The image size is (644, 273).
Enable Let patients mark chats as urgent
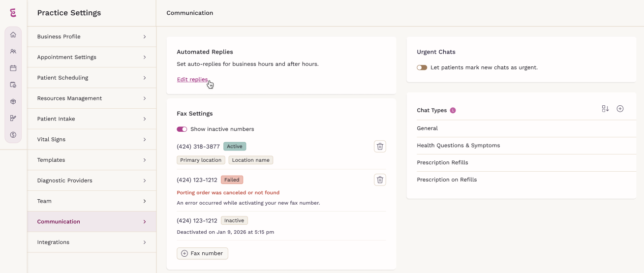coord(422,67)
